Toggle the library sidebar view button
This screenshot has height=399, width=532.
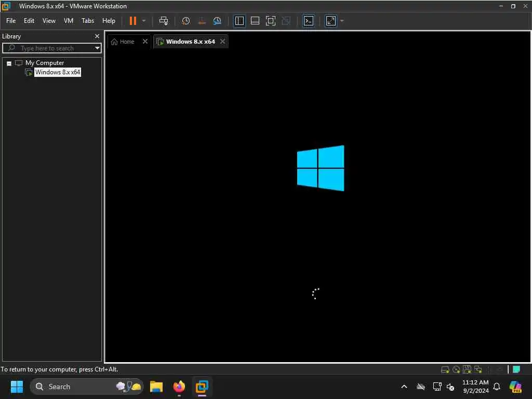tap(240, 21)
